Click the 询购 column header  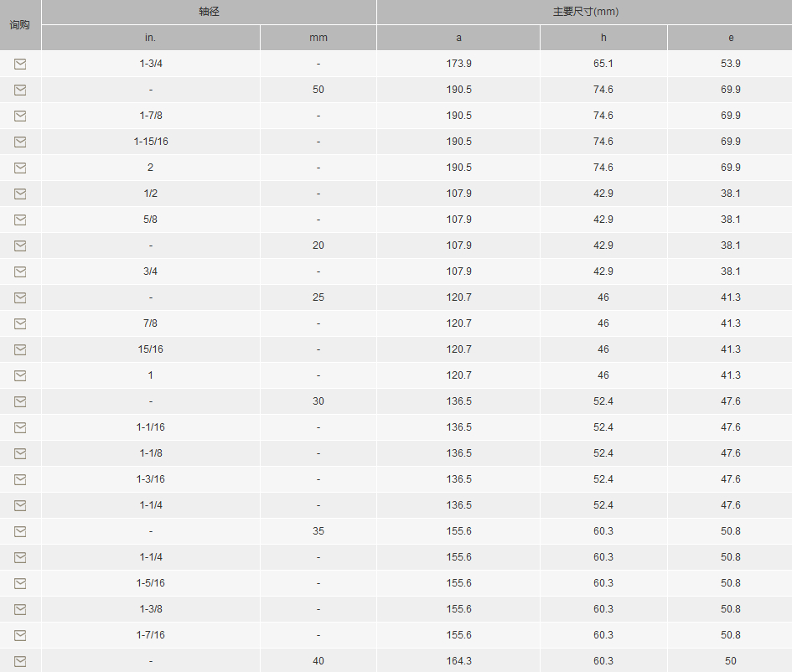20,25
